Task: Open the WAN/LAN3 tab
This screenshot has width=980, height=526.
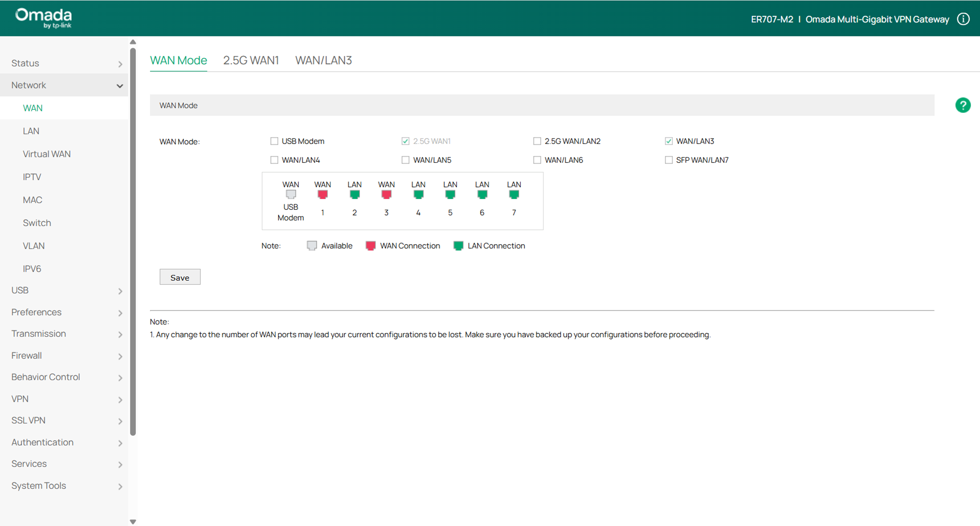Action: pos(323,60)
